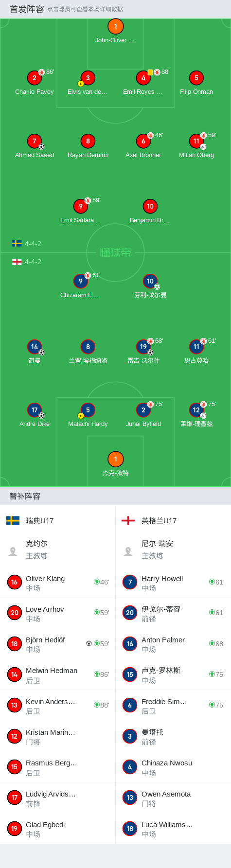Tap 杰克-波特's orange goalkeeper badge

(x=115, y=459)
